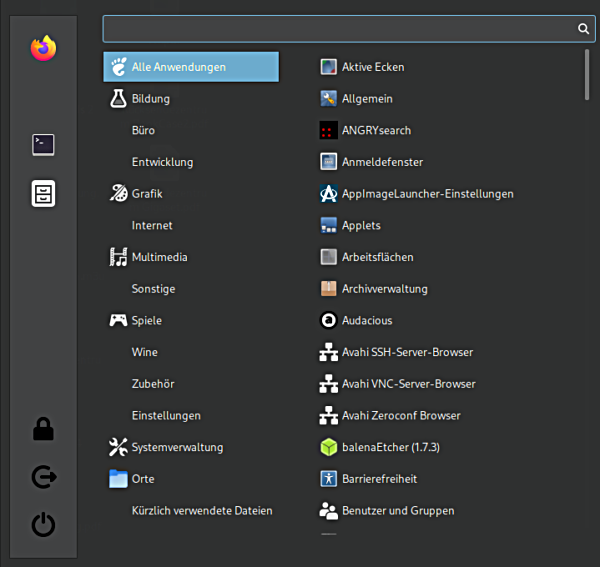The height and width of the screenshot is (567, 600).
Task: Start ANGRYsearch from the application list
Action: [x=375, y=131]
